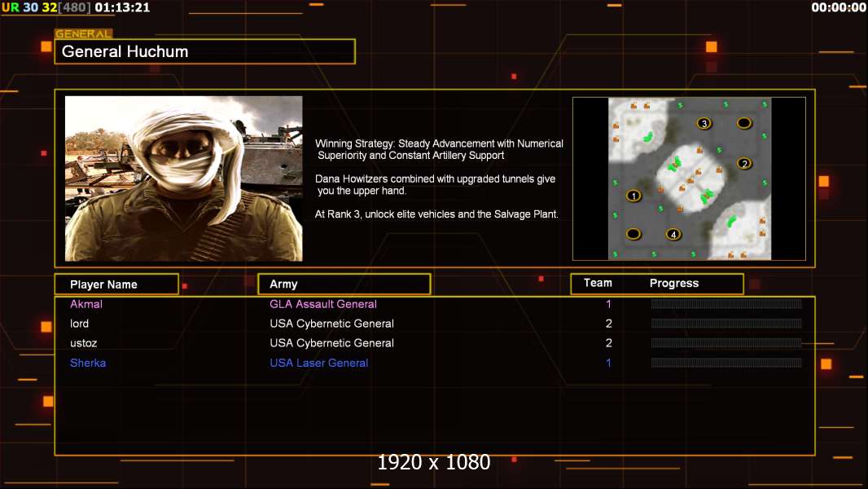Click the General Huchum name field

(205, 51)
